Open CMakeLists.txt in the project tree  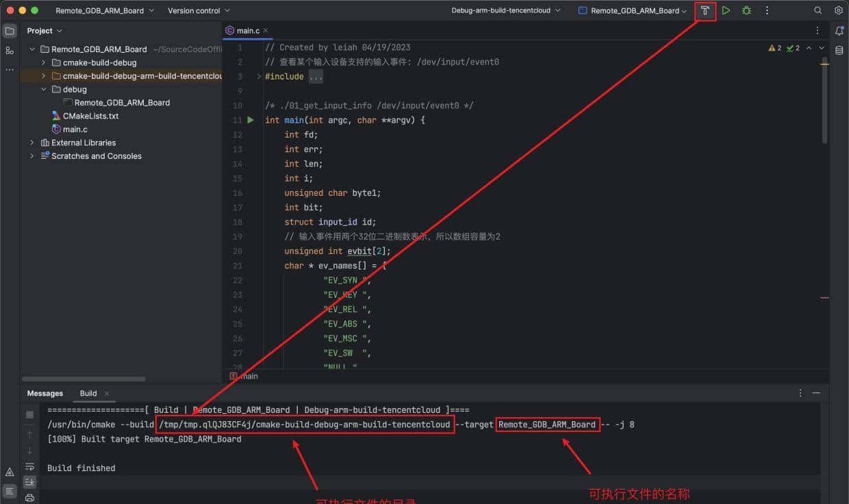[90, 116]
